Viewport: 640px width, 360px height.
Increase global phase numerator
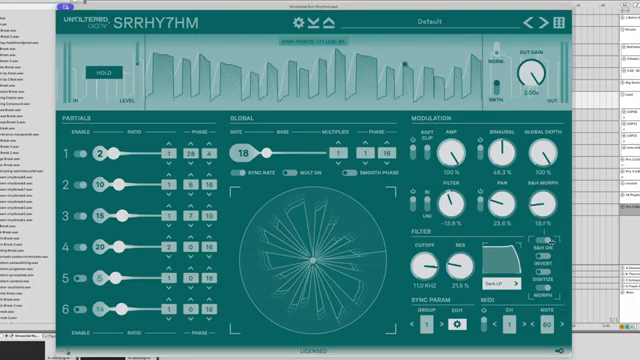pyautogui.click(x=365, y=143)
